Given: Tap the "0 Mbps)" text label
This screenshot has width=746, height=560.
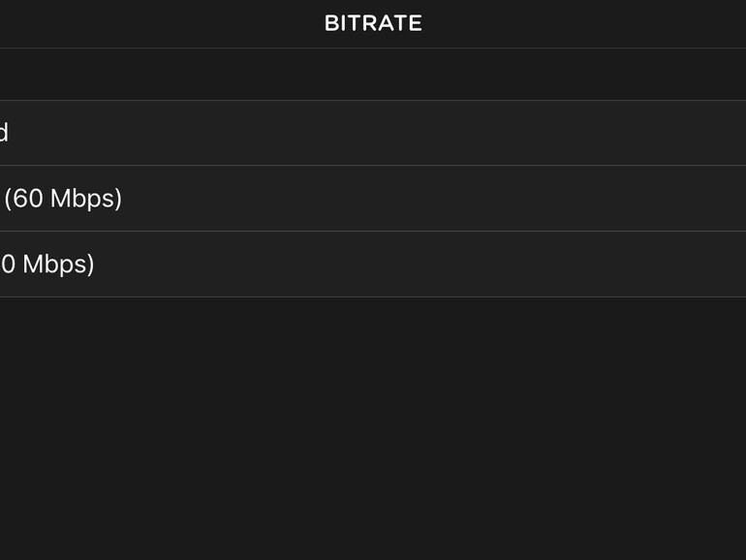Looking at the screenshot, I should click(x=47, y=264).
